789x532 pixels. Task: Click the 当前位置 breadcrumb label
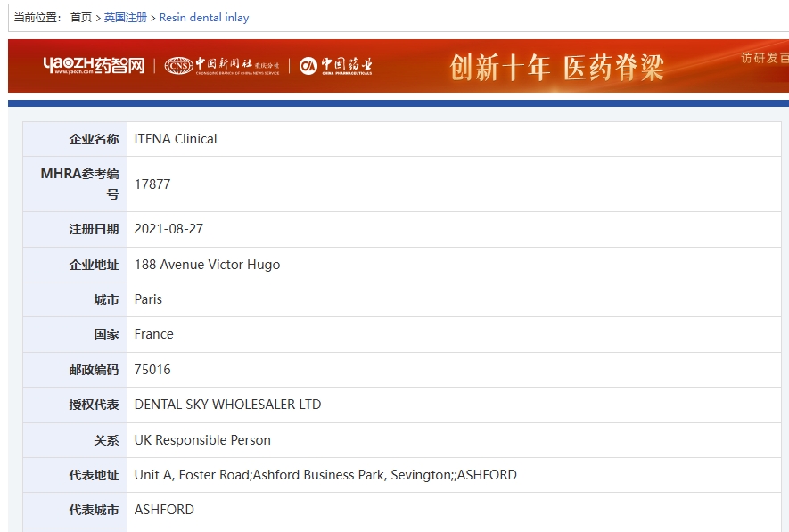(x=37, y=18)
